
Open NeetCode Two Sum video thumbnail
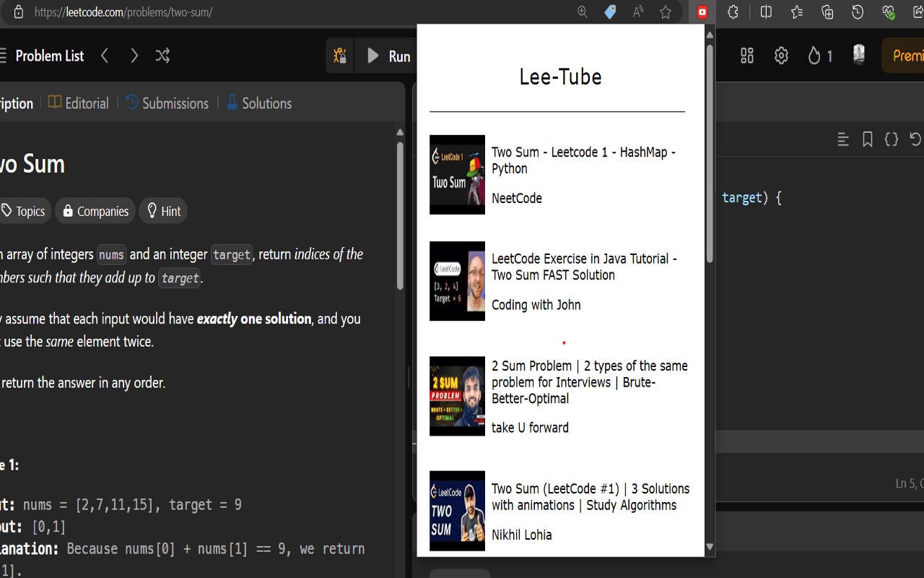click(x=457, y=175)
